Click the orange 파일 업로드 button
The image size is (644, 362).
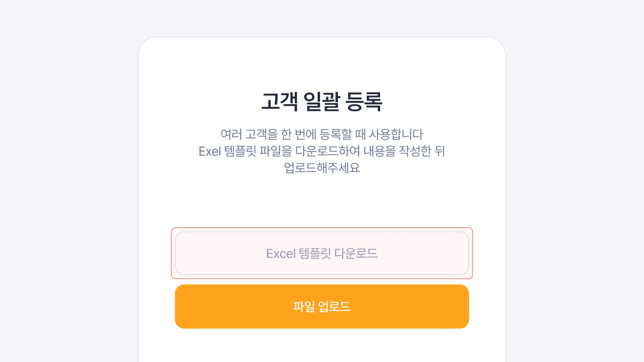tap(322, 306)
